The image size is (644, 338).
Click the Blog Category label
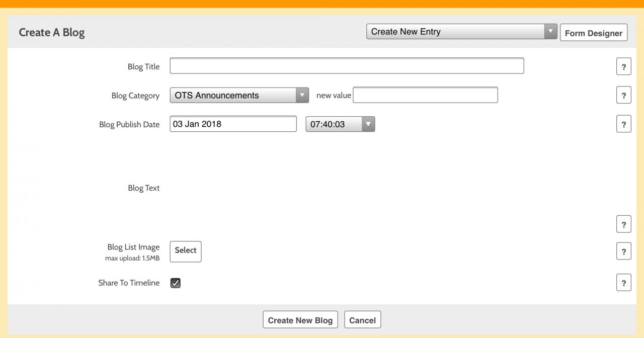pyautogui.click(x=135, y=96)
